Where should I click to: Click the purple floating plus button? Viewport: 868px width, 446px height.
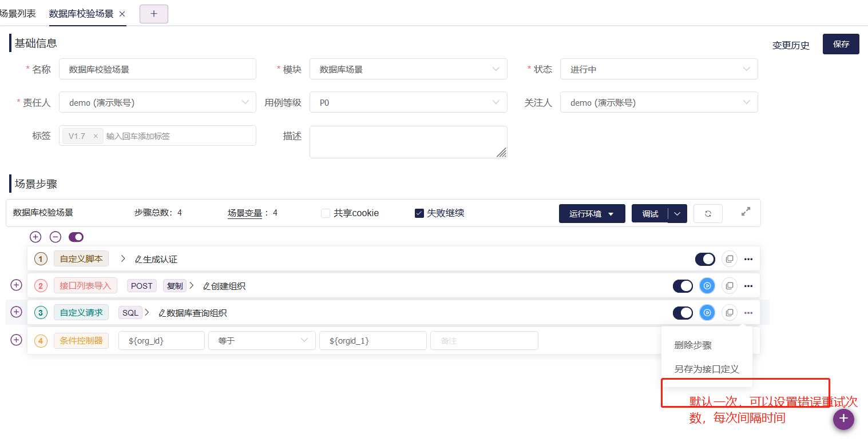(843, 419)
